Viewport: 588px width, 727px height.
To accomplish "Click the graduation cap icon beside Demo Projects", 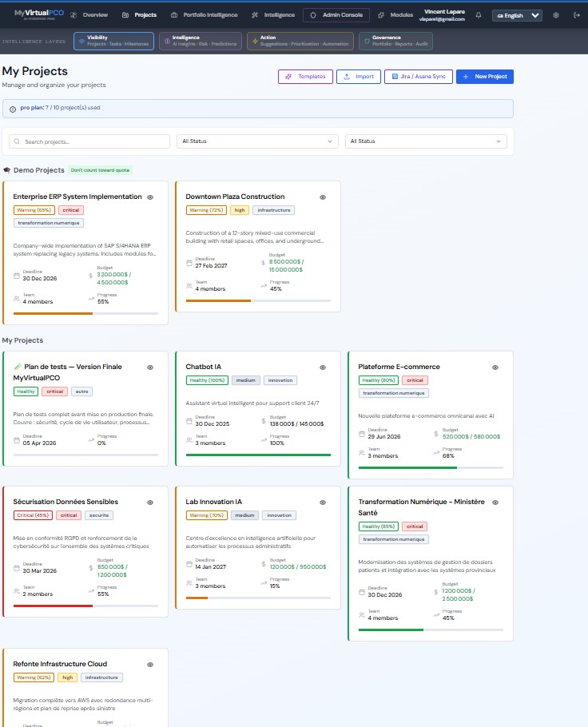I will coord(7,170).
